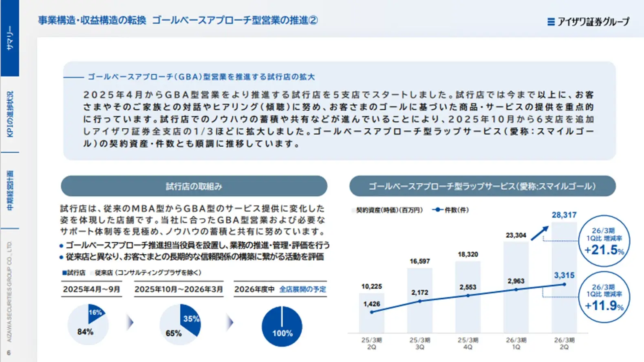Switch to the KPIの進捗状況 sidebar tab
Image resolution: width=644 pixels, height=362 pixels.
[x=10, y=114]
